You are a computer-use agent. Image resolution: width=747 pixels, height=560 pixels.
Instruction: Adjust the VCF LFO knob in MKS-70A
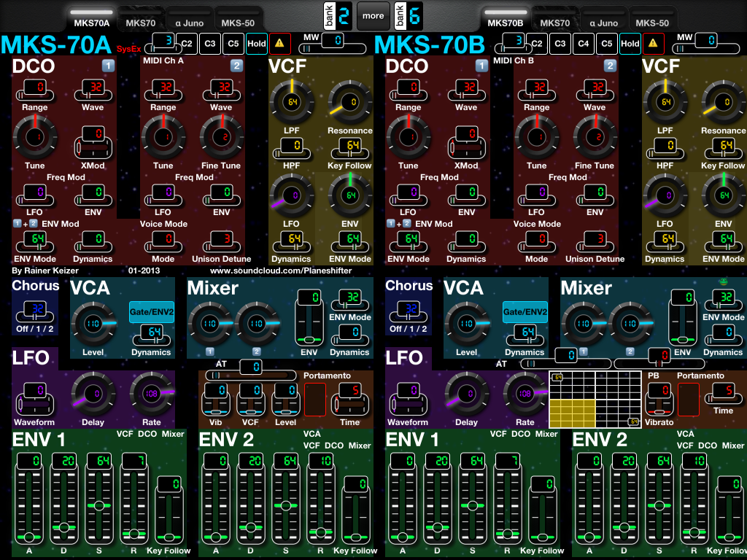292,195
